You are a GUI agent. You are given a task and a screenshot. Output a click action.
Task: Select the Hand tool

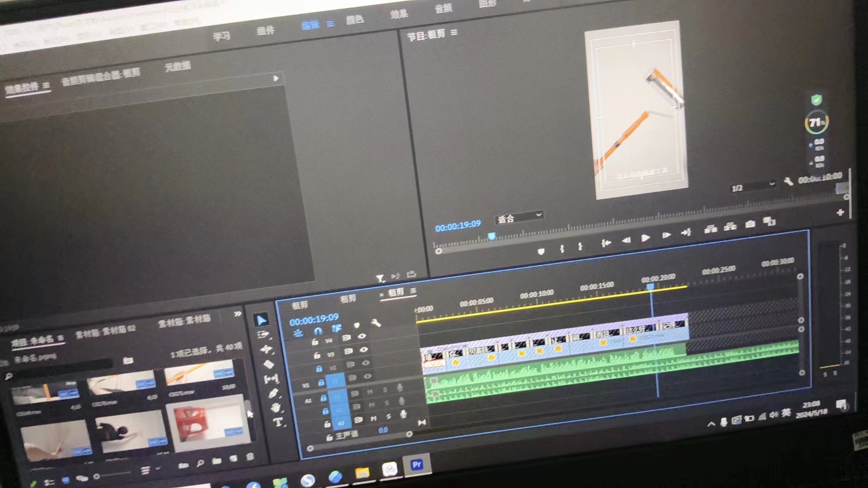click(275, 408)
